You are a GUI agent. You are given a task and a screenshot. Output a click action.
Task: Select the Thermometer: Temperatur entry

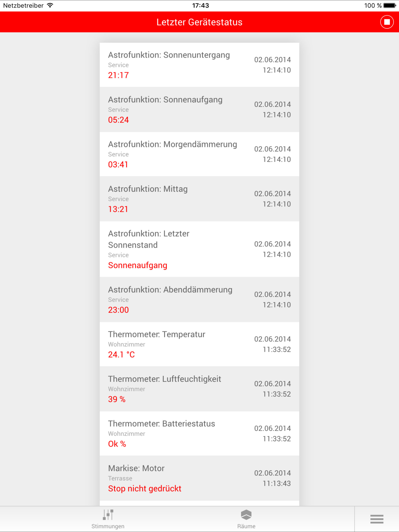click(199, 344)
